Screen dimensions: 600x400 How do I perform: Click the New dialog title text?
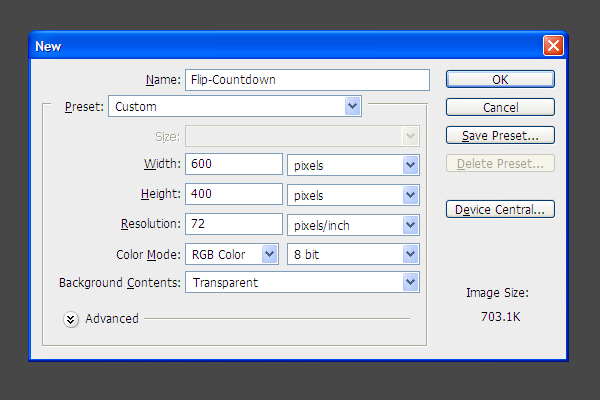click(48, 46)
